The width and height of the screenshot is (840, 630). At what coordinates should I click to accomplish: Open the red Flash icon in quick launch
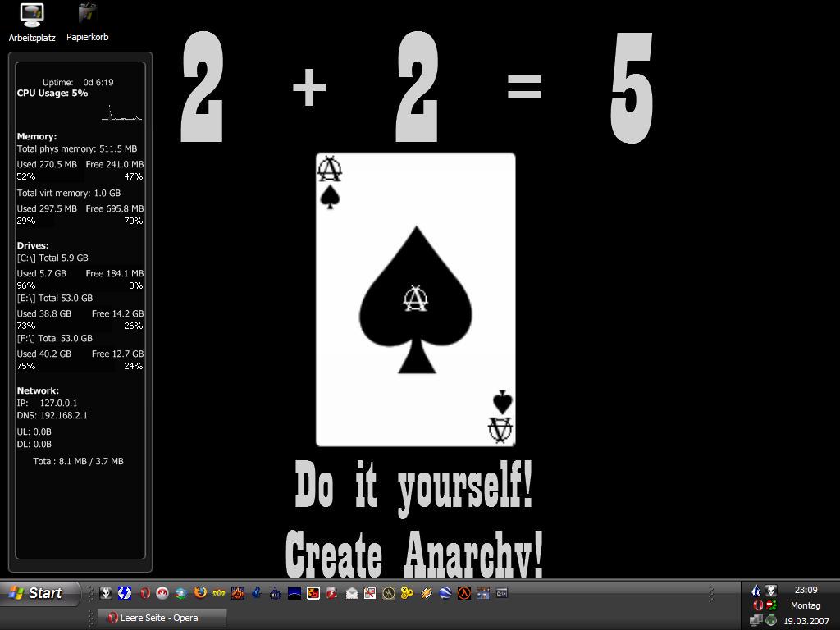click(332, 593)
